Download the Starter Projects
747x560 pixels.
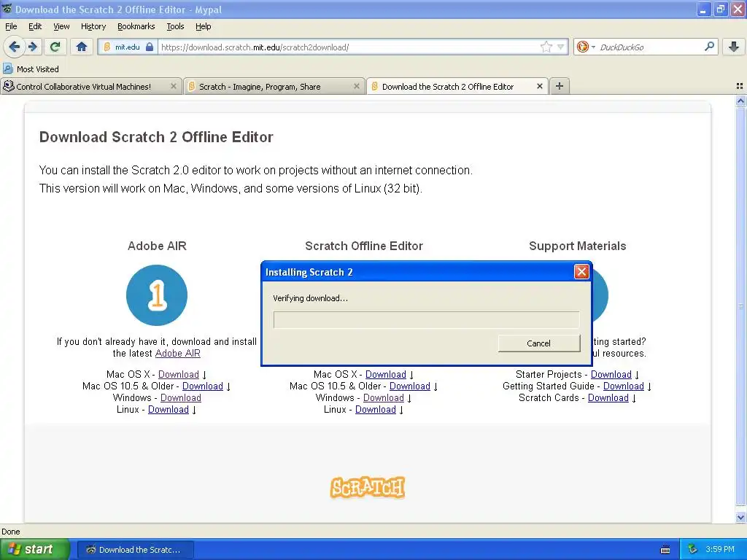pyautogui.click(x=611, y=374)
